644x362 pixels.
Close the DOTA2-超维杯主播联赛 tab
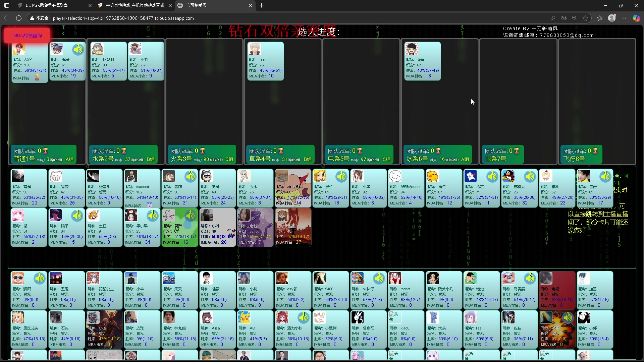pos(90,5)
